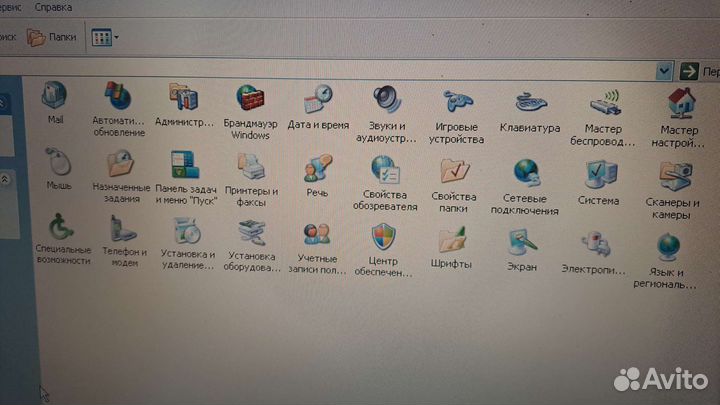Open the Справка menu
The height and width of the screenshot is (405, 720).
coord(53,7)
